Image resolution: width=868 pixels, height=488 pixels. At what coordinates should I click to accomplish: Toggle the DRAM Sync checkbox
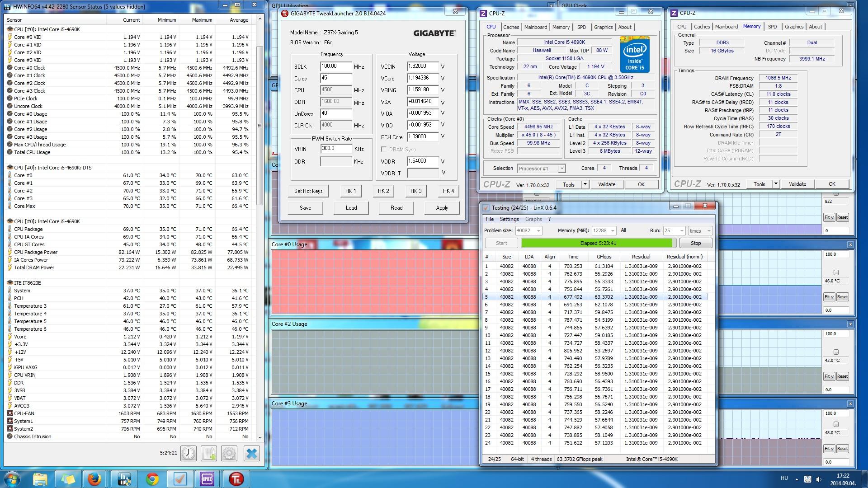[384, 150]
